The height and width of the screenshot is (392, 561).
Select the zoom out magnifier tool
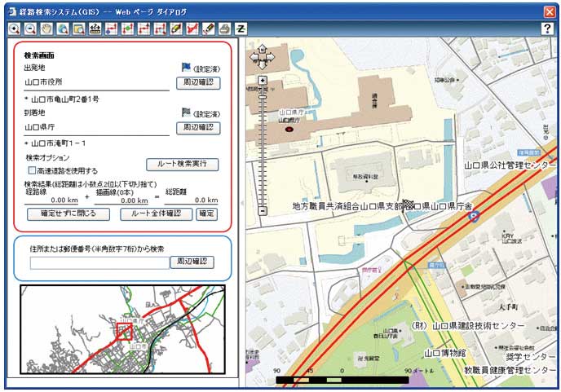pos(30,29)
